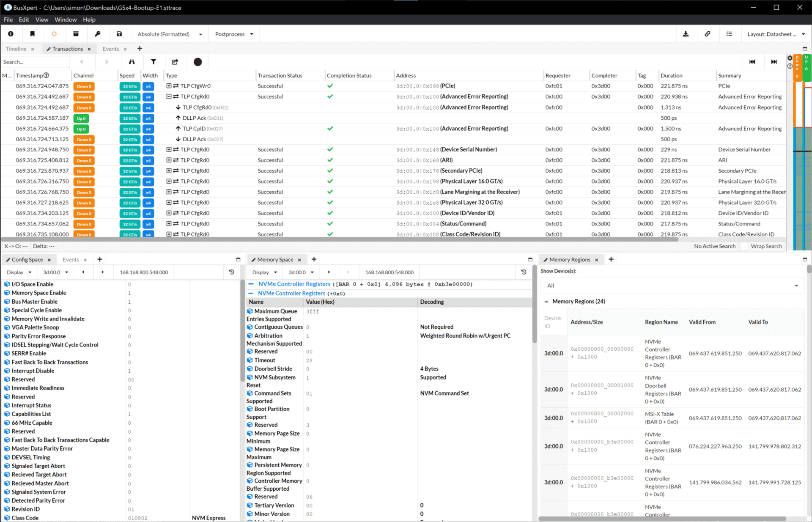Open the View menu
The image size is (812, 522).
[x=42, y=19]
